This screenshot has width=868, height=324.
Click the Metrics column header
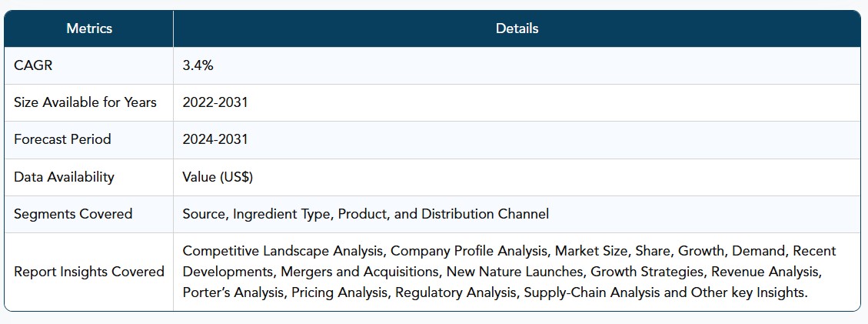pyautogui.click(x=89, y=28)
